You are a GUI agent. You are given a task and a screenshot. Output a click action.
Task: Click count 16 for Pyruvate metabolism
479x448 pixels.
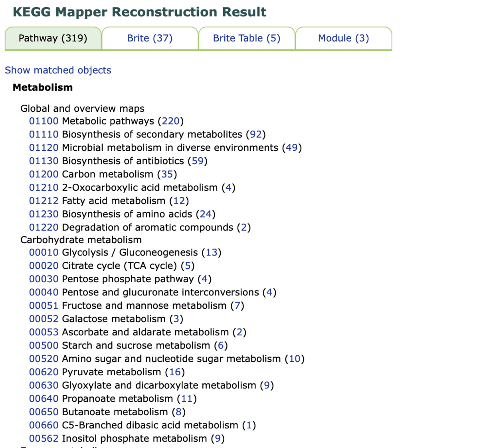[x=175, y=372]
